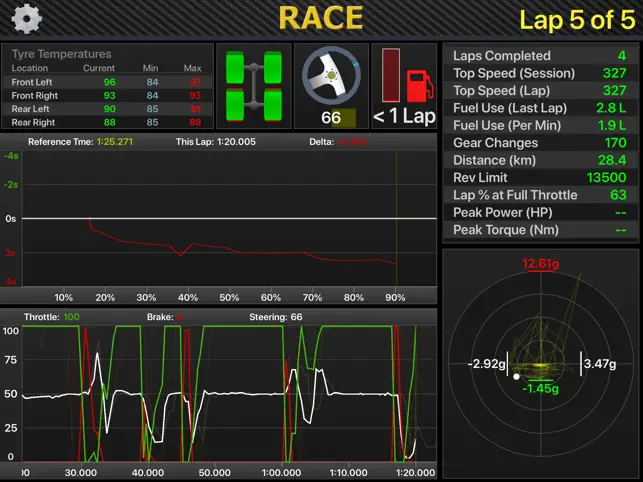Tap the Delta value label
This screenshot has height=482, width=643.
tap(339, 142)
